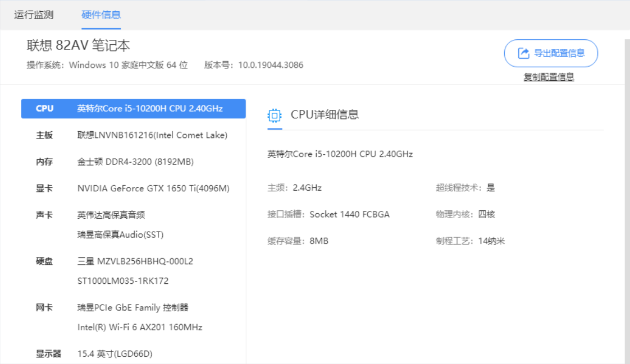Select the 显示器 hardware row
Screen dimensions: 630x364
click(x=134, y=353)
